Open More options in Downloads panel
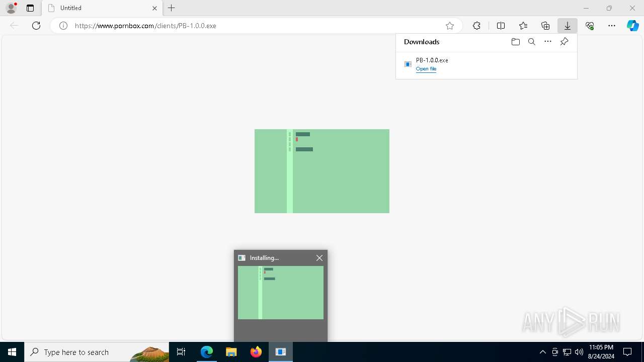 coord(548,42)
